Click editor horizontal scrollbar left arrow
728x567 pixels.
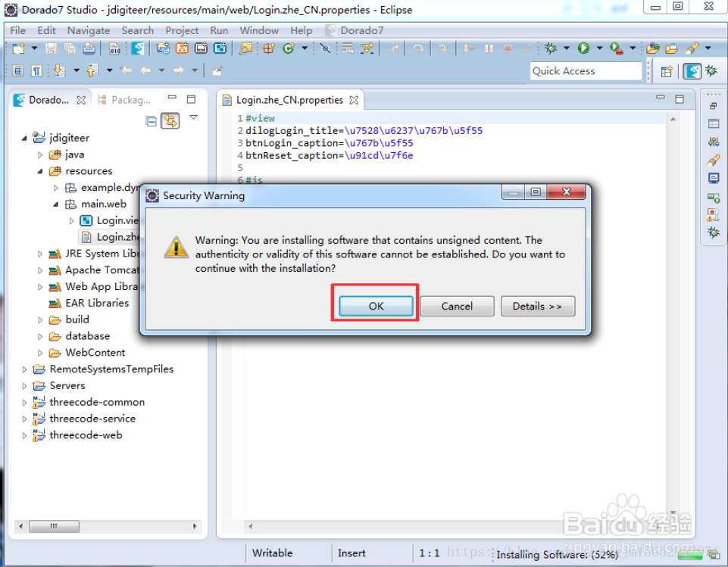[251, 526]
